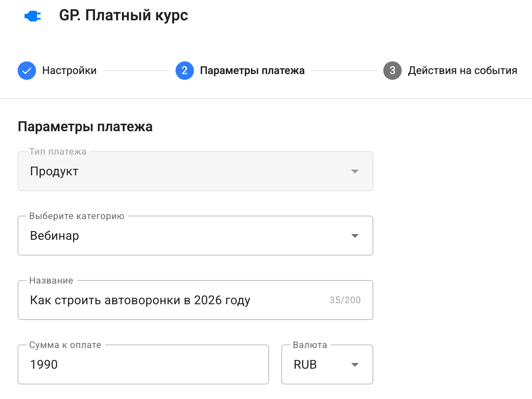The width and height of the screenshot is (532, 399).
Task: Open the Действия на события step
Action: pos(462,71)
